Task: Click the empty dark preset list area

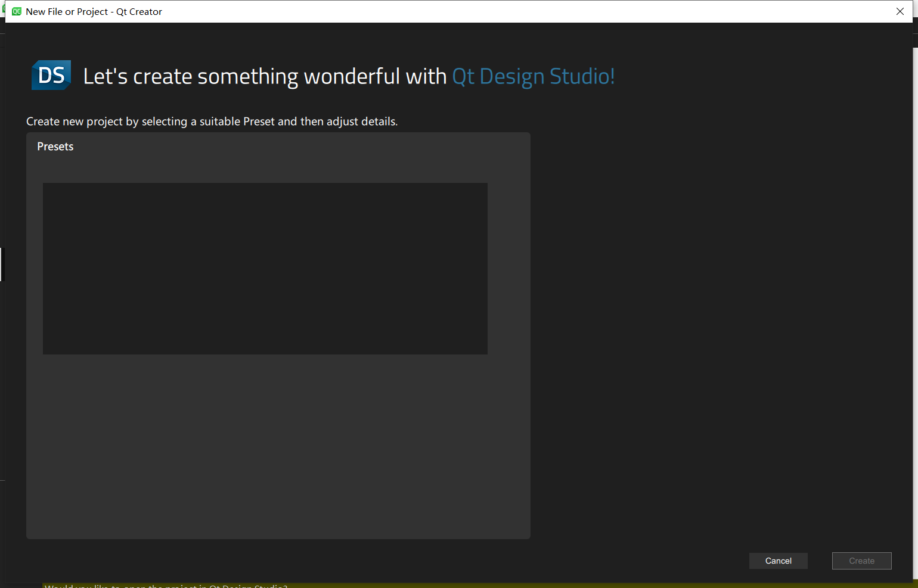Action: [265, 268]
